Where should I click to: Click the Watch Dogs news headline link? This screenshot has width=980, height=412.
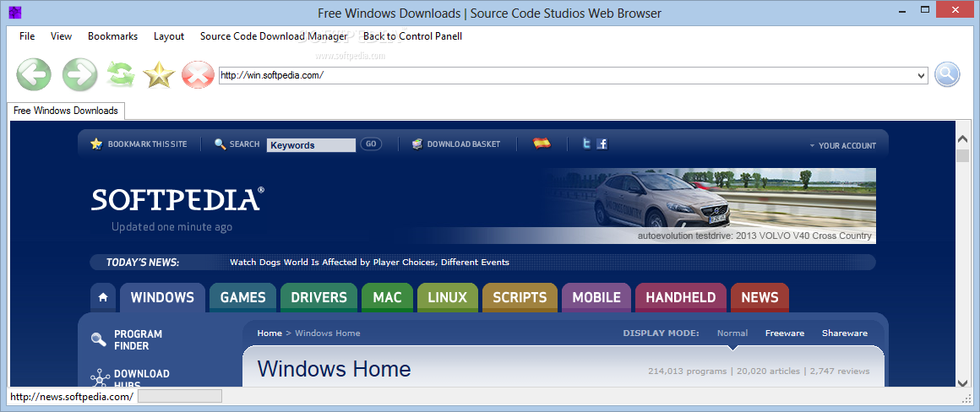click(x=369, y=263)
